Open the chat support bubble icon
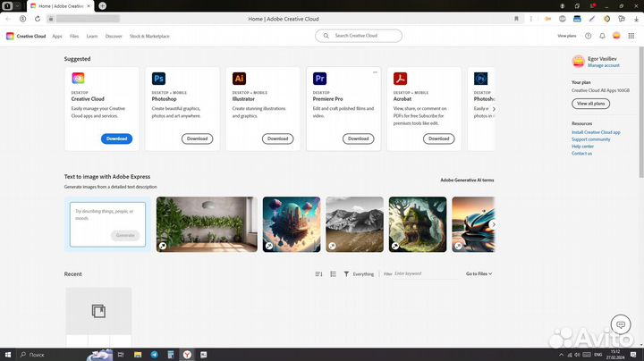 [621, 325]
